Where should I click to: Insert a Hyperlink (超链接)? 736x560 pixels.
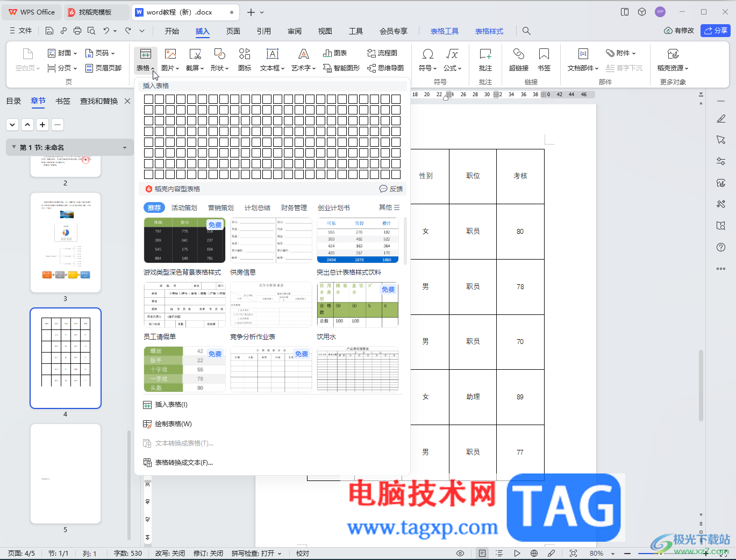pyautogui.click(x=519, y=60)
